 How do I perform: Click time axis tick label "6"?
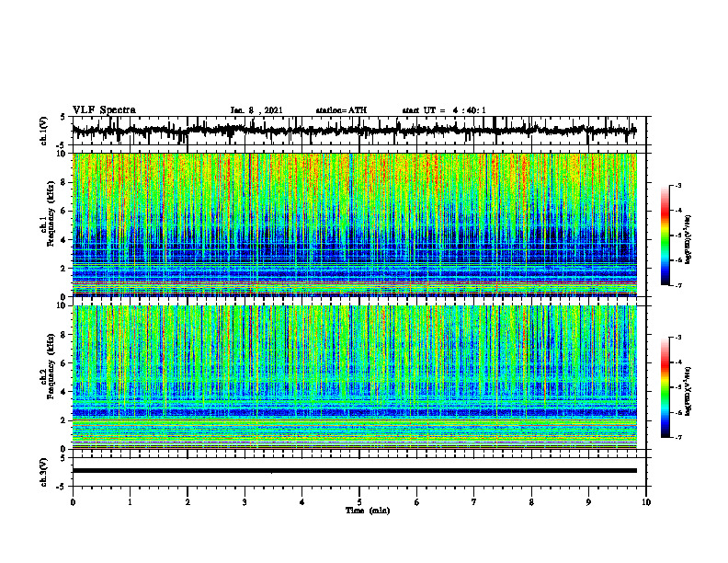point(417,502)
